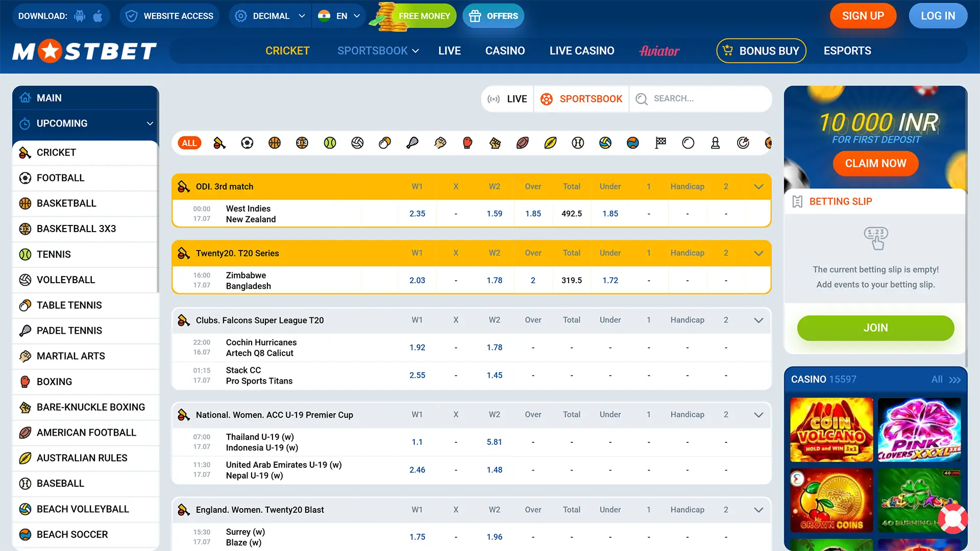This screenshot has width=980, height=551.
Task: Collapse the ACC U-19 Premier Cup section
Action: point(758,415)
